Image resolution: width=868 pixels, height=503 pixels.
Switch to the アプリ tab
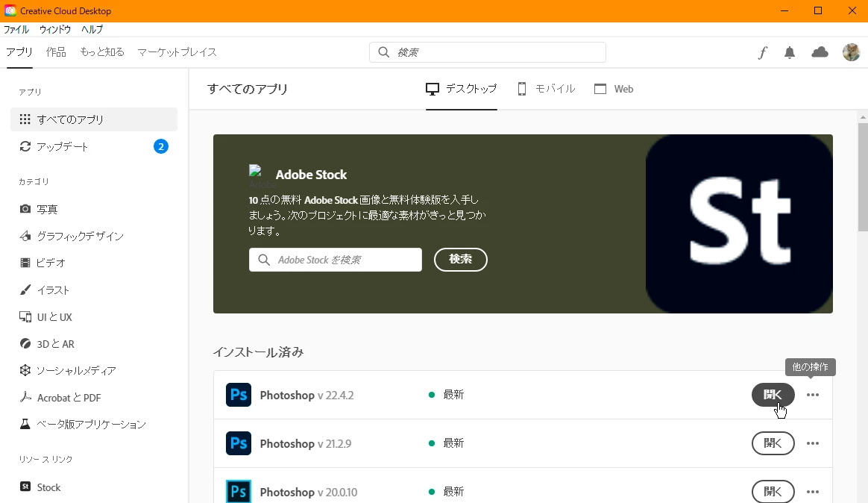tap(19, 52)
